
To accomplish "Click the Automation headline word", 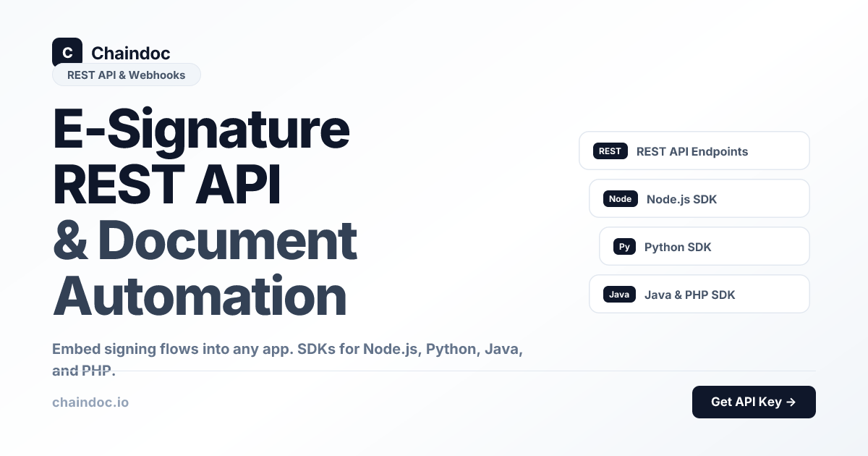I will [x=200, y=296].
